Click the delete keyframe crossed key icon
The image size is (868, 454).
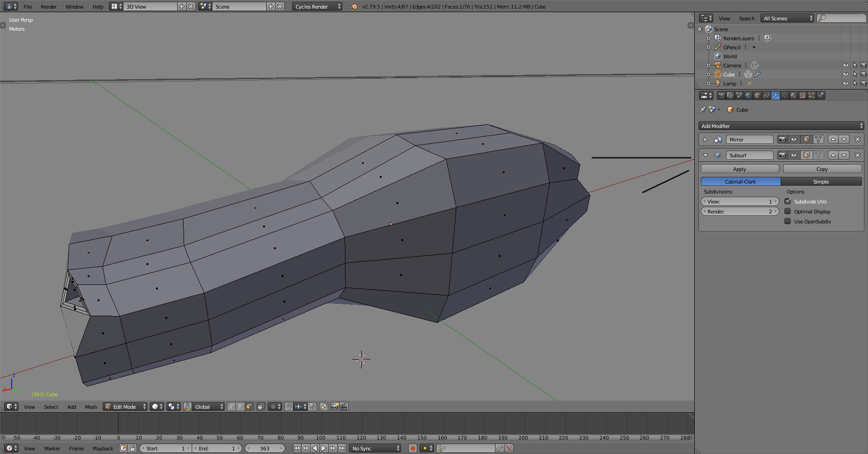point(509,448)
